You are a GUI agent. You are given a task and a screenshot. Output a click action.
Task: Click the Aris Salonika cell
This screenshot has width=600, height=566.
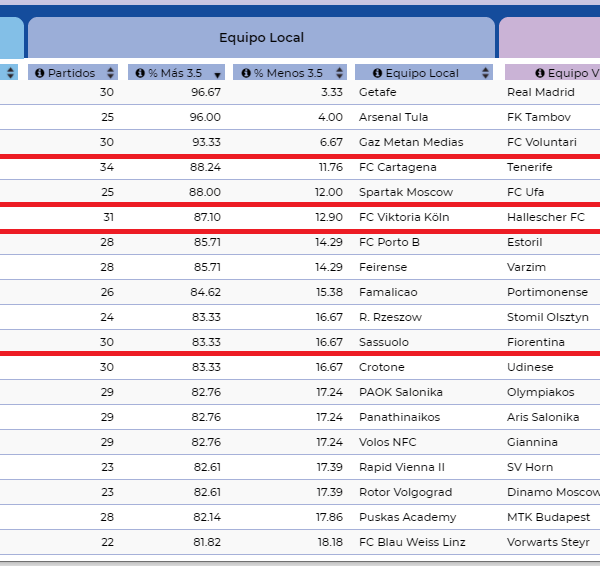pyautogui.click(x=543, y=417)
